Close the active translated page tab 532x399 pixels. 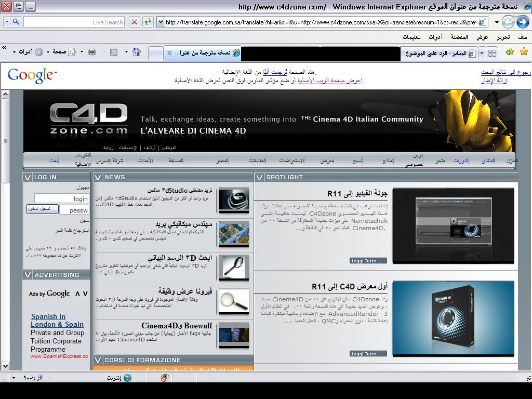coord(169,53)
